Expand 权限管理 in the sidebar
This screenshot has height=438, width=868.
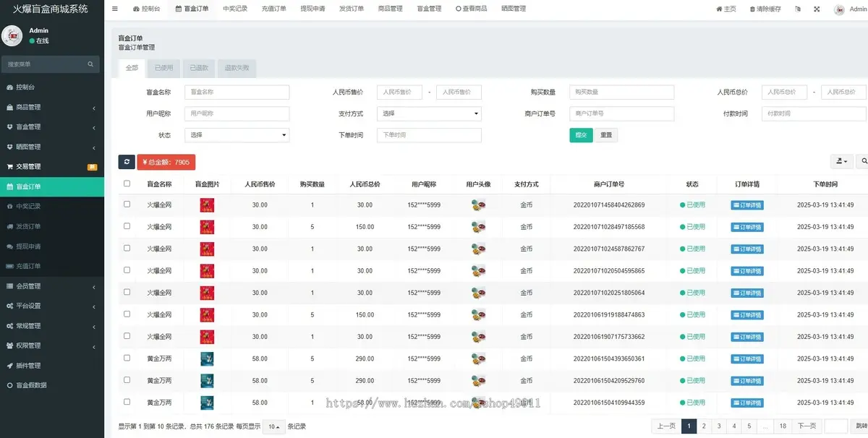(x=52, y=345)
